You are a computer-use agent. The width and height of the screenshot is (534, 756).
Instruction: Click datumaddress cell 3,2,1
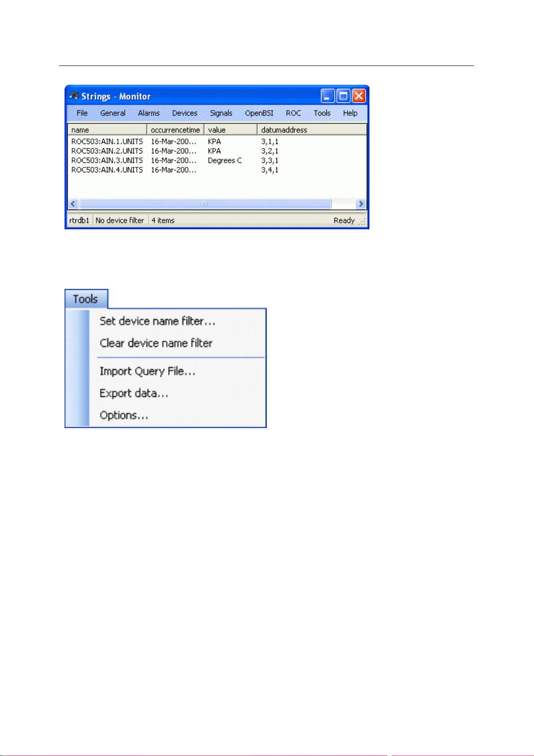(270, 151)
